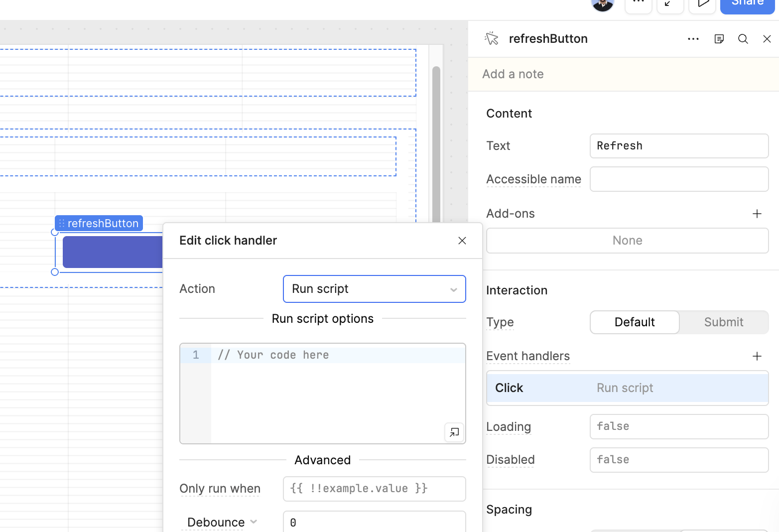
Task: Click the Disabled field showing false
Action: (678, 460)
